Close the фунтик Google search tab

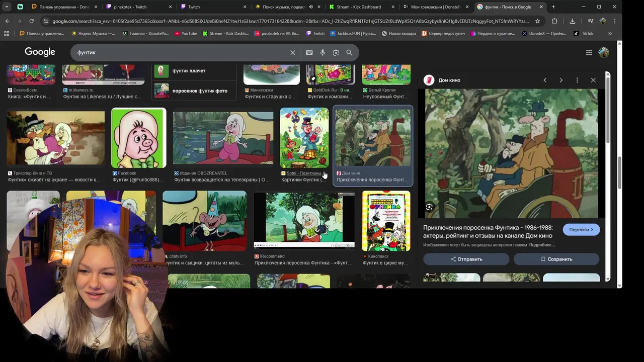(x=541, y=7)
